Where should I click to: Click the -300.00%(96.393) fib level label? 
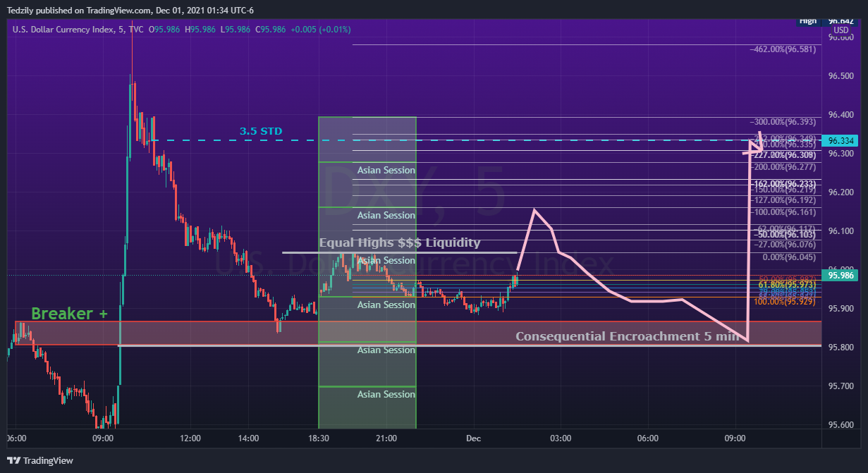coord(783,122)
